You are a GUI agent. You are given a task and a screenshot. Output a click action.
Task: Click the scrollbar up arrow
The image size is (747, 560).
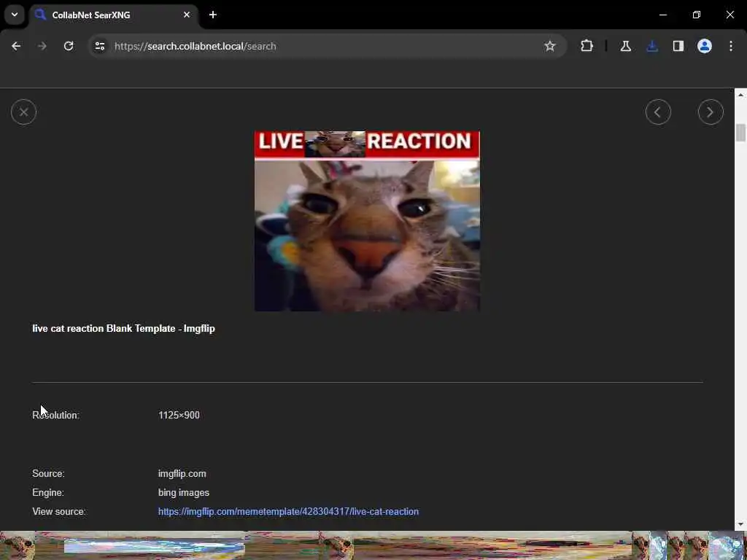click(740, 96)
